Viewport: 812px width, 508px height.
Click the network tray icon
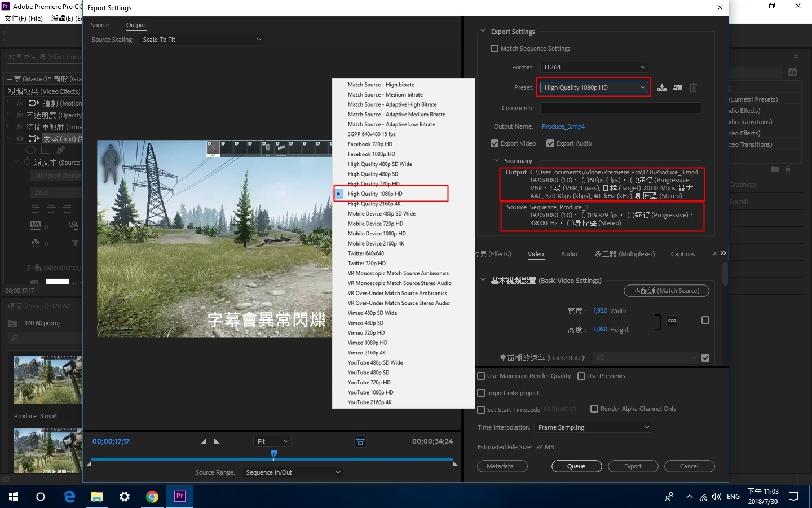[x=704, y=497]
